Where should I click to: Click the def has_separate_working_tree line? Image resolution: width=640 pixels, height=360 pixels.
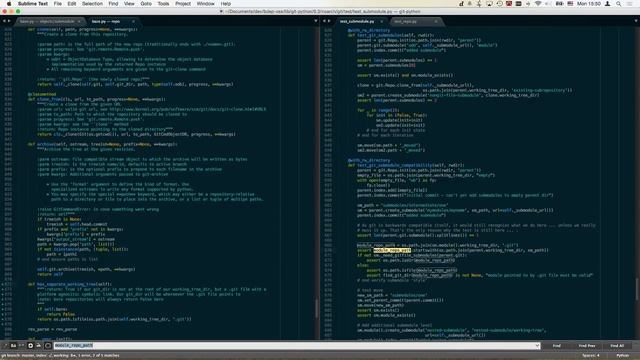[69, 284]
